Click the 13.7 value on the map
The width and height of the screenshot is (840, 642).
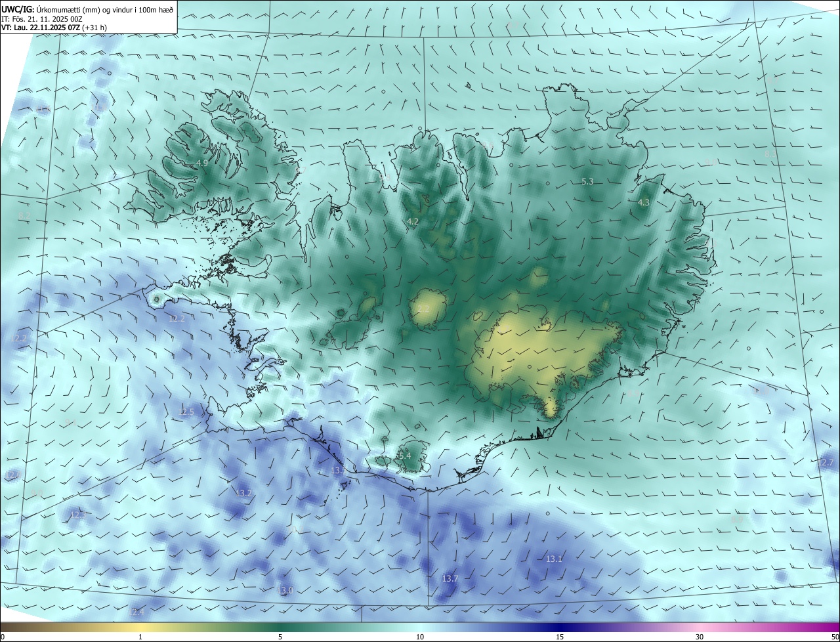(450, 578)
